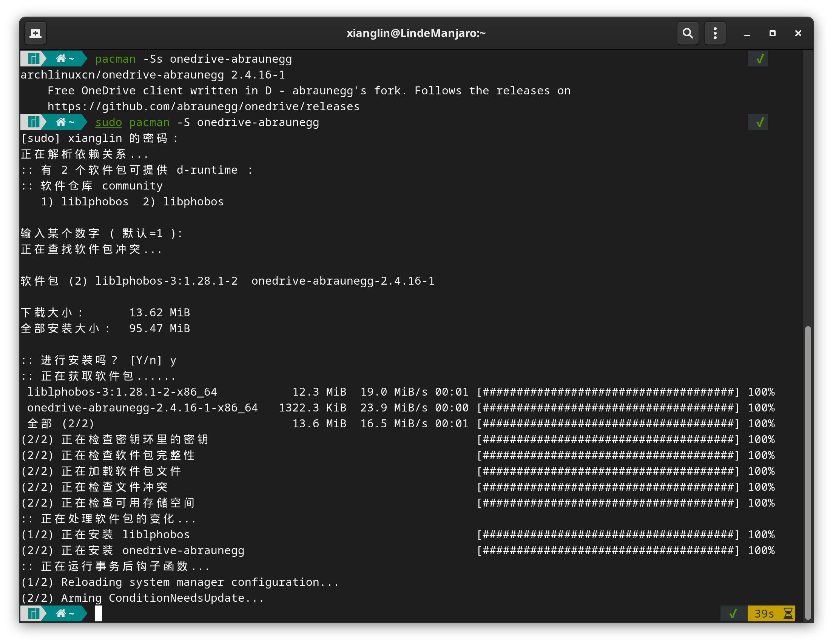Click 'Arming ConditionNeedsUpdate...' line
833x644 pixels.
(x=162, y=598)
